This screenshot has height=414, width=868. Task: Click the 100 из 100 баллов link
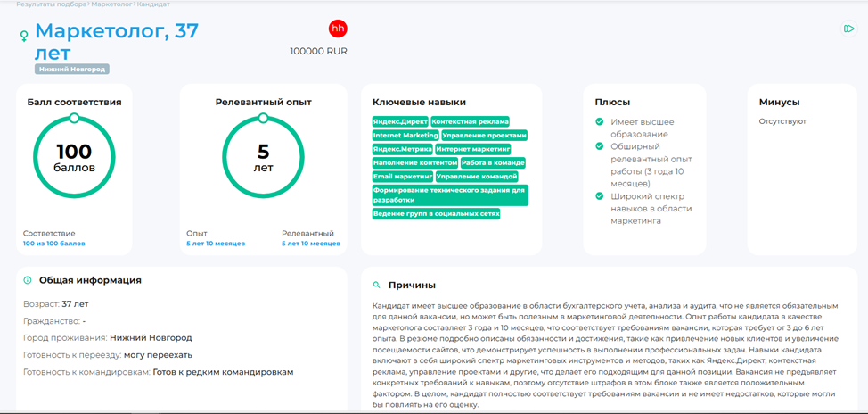click(54, 243)
